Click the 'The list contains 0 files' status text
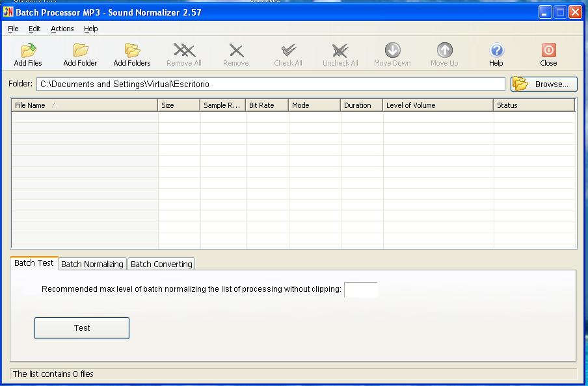Viewport: 588px width, 386px height. (53, 374)
